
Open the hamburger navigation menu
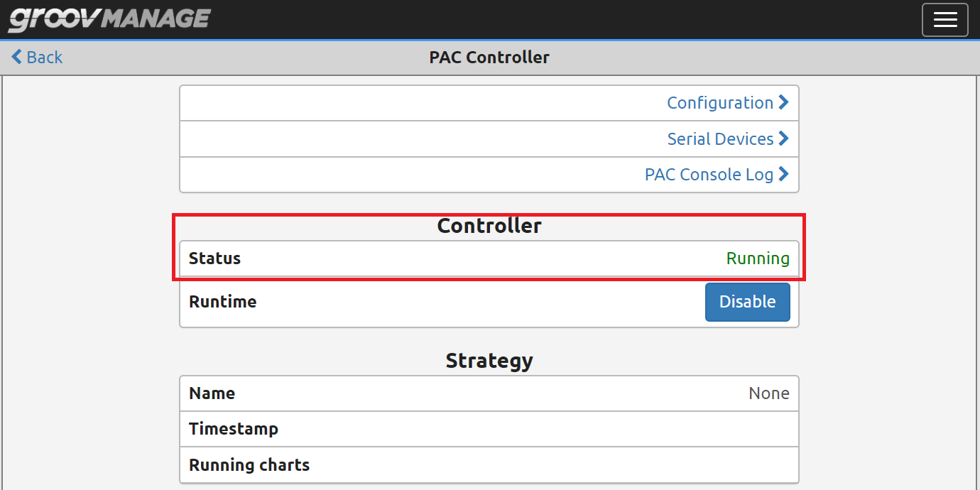pyautogui.click(x=944, y=19)
